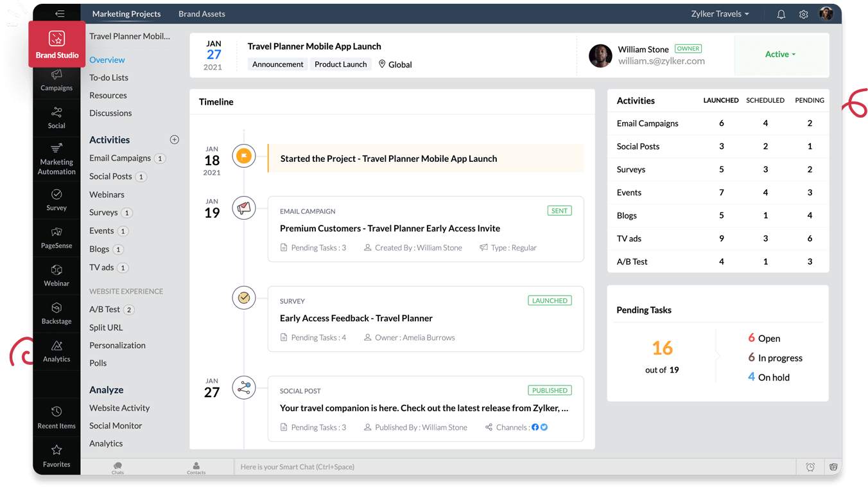
Task: Open Contacts in the bottom bar
Action: tap(196, 467)
